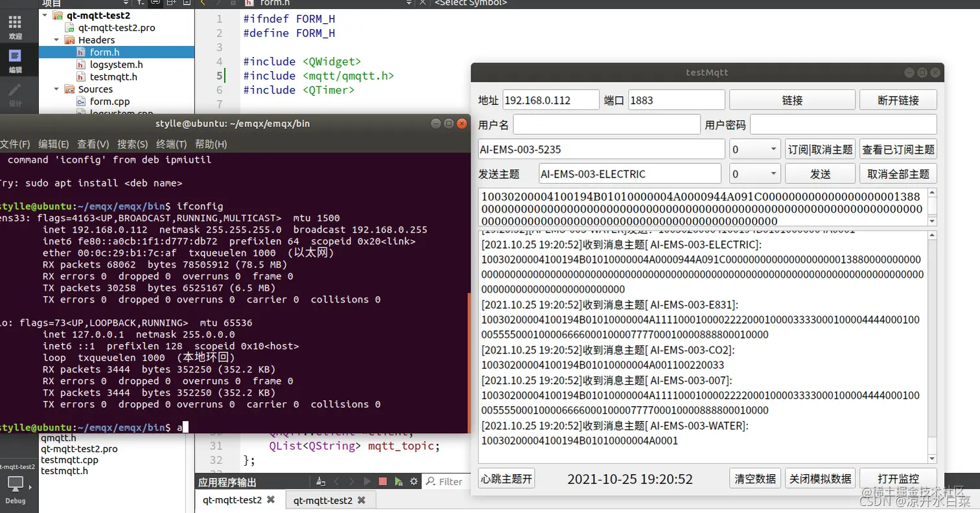This screenshot has height=513, width=980.
Task: Open the terminal 搜索(S) menu
Action: click(x=133, y=144)
